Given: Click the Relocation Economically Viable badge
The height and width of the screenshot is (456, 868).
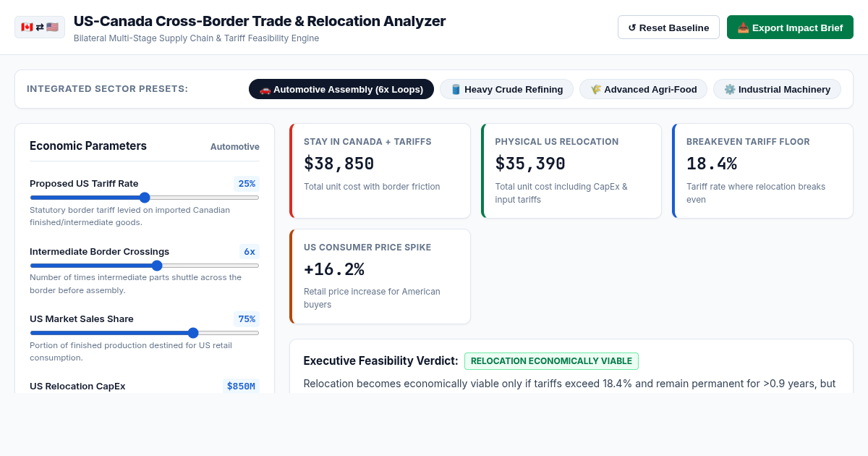Looking at the screenshot, I should click(551, 361).
